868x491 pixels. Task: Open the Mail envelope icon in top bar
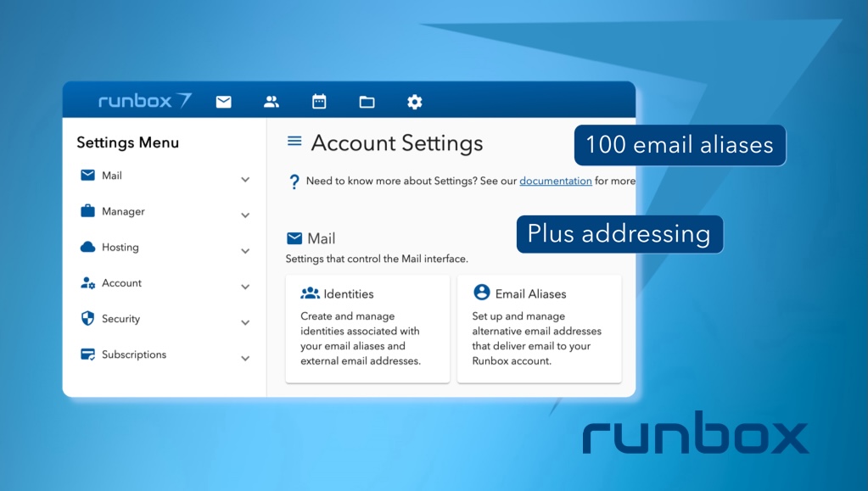[224, 102]
